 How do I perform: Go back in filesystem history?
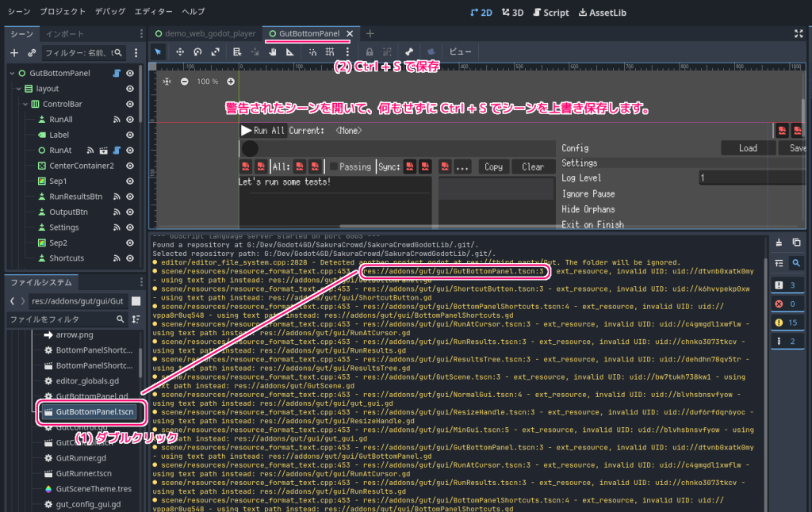point(13,301)
